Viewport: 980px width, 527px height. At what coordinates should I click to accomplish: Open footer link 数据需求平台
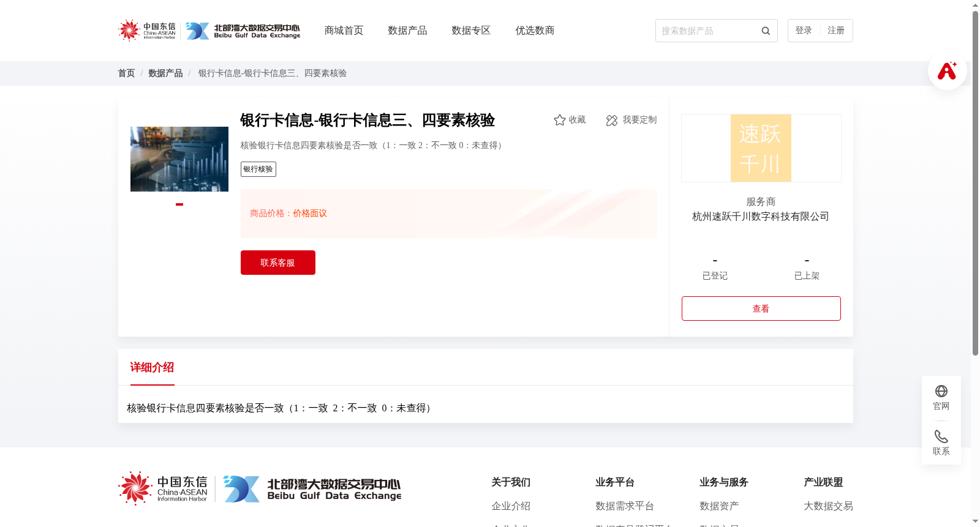click(x=625, y=506)
